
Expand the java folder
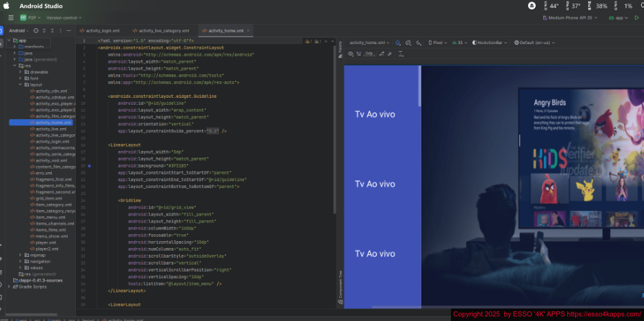point(14,53)
